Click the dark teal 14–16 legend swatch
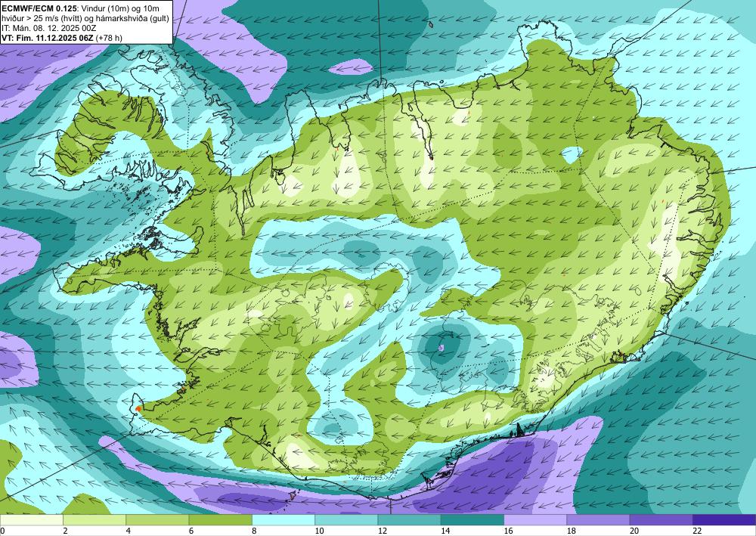Image resolution: width=756 pixels, height=536 pixels. point(472,520)
